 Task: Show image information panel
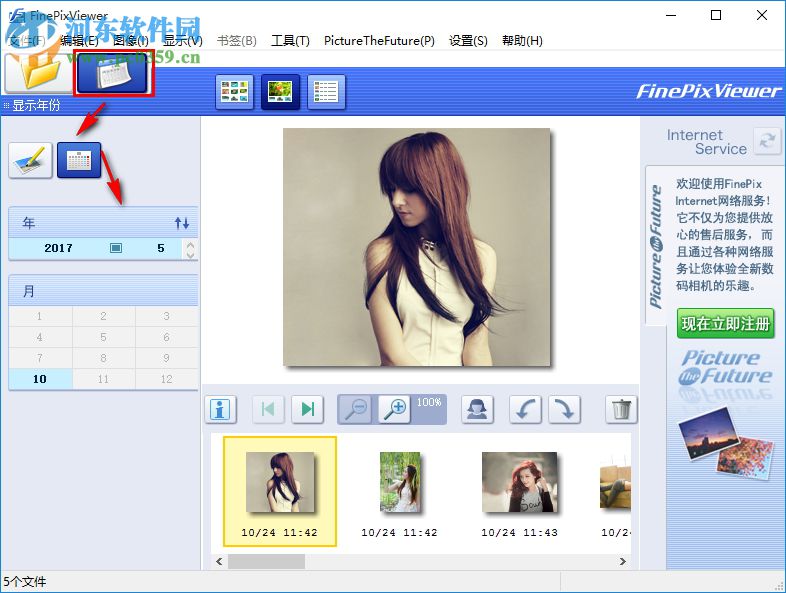221,410
